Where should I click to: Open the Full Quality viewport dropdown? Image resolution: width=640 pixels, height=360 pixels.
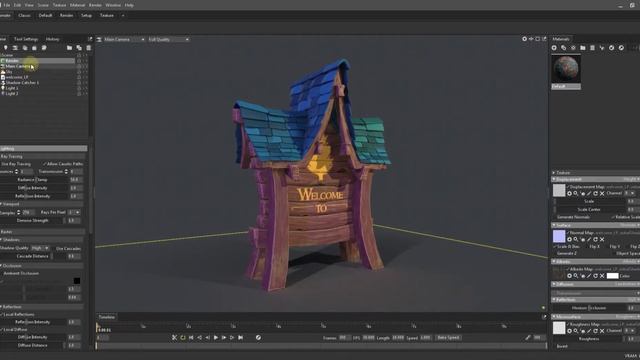(169, 40)
